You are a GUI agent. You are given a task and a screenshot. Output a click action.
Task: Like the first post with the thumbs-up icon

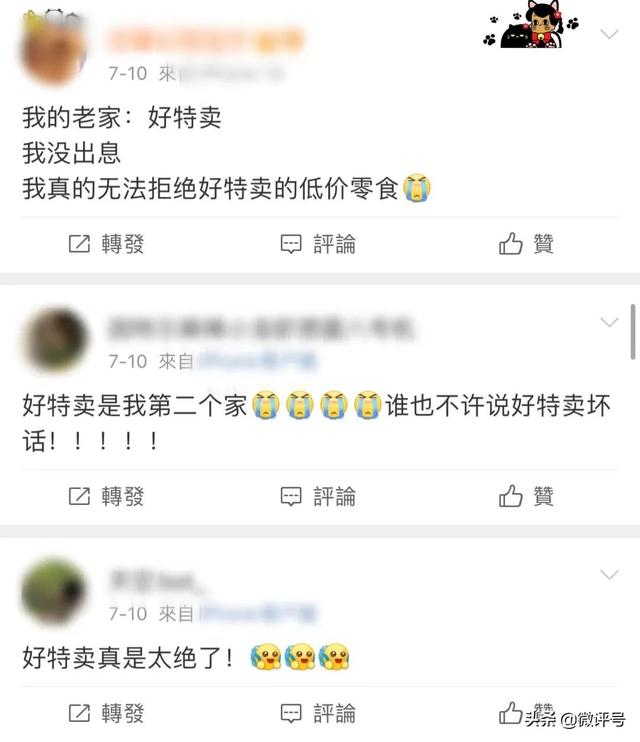pos(510,244)
